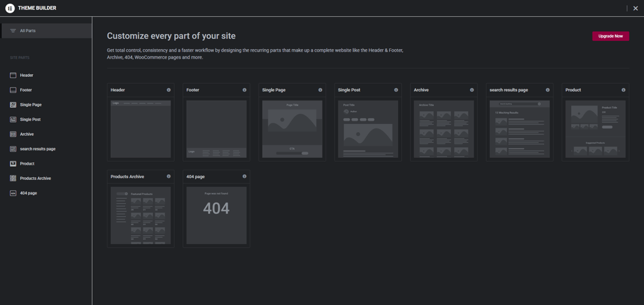Open the Product template thumbnail
Viewport: 644px width, 305px height.
[596, 129]
